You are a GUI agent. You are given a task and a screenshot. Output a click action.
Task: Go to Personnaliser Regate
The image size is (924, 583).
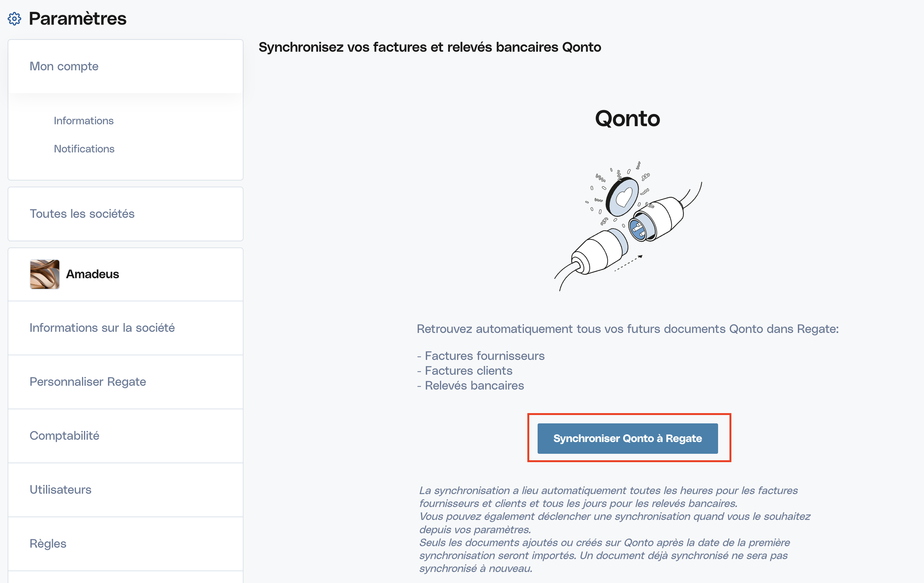pyautogui.click(x=88, y=382)
